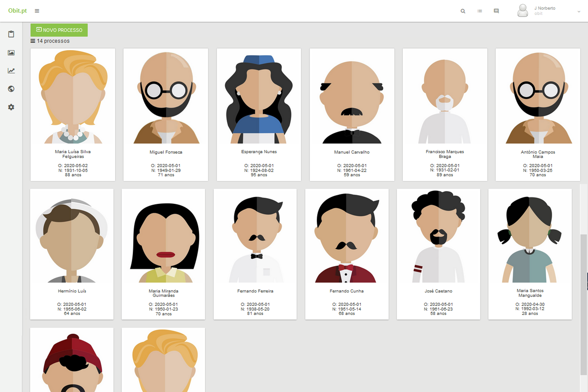588x392 pixels.
Task: Click birth date N: 1931-10-05
Action: 73,170
